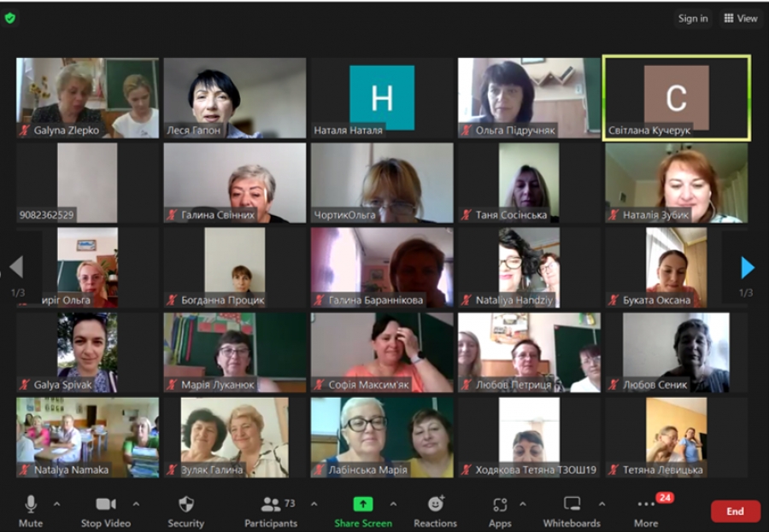Open the Participants panel
Screen dimensions: 769x532
(271, 511)
